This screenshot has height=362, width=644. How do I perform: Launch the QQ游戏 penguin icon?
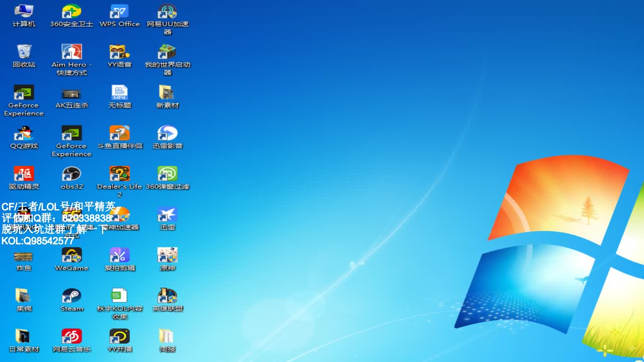(24, 138)
